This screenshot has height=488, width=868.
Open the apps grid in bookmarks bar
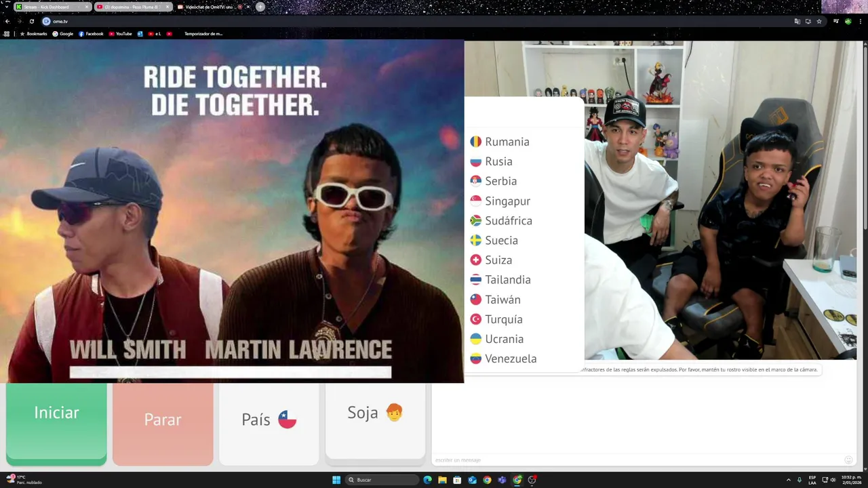tap(7, 33)
